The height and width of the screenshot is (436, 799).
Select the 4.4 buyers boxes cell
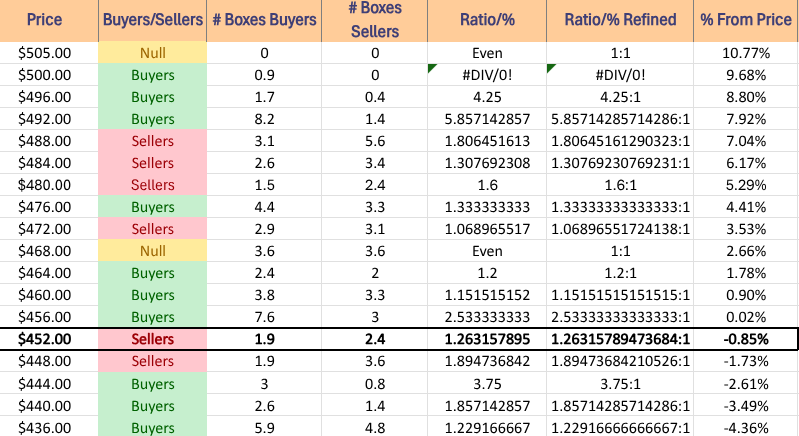click(264, 207)
